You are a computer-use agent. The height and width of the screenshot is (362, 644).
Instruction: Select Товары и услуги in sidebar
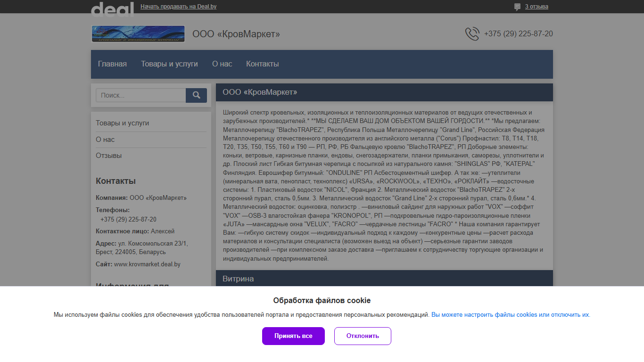coord(123,123)
